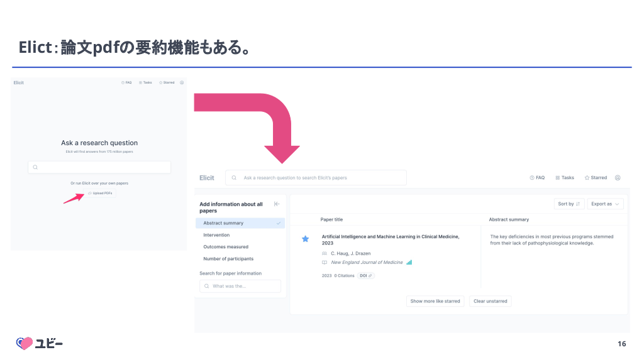Open the account icon in results page header
Image resolution: width=644 pixels, height=362 pixels.
pos(618,178)
